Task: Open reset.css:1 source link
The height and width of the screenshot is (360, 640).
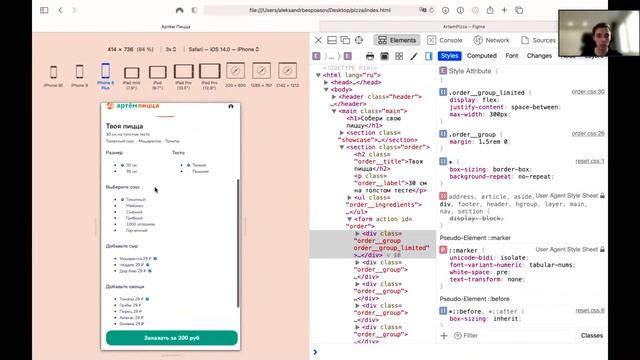Action: pos(590,161)
